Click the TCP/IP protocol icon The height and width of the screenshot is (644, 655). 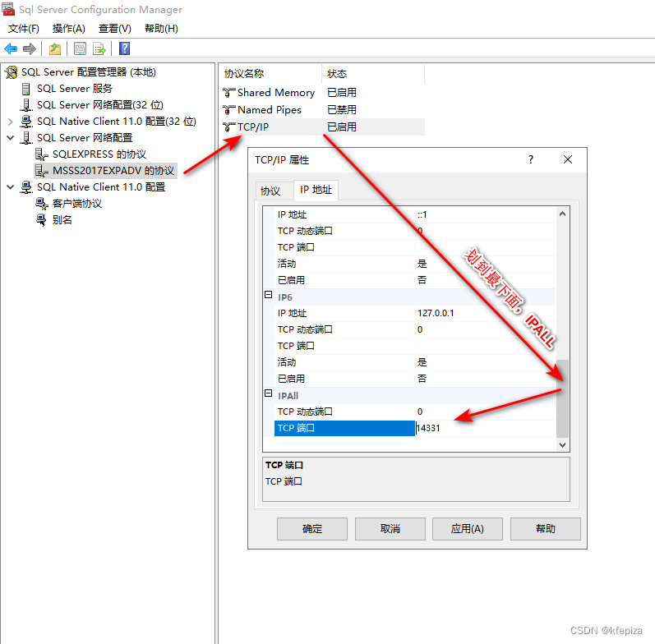[x=229, y=127]
